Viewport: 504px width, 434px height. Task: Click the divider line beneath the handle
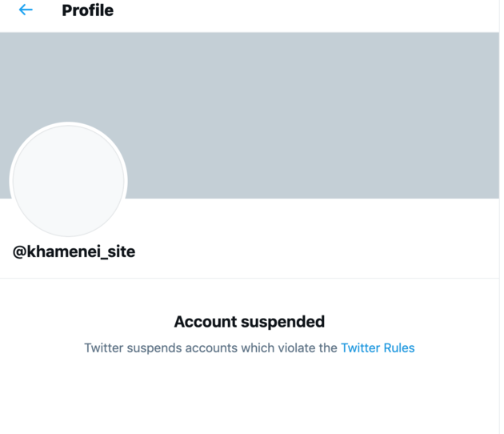(x=250, y=279)
